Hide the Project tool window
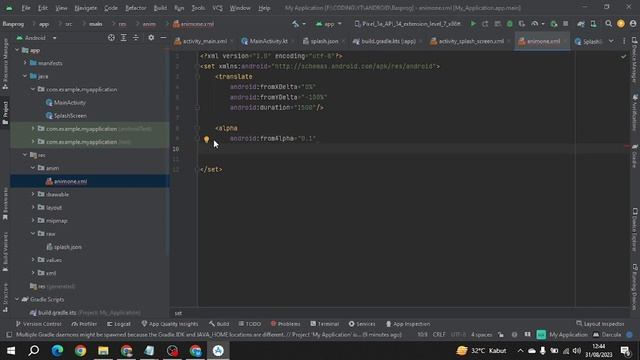Screen dimensions: 640x360 pos(163,38)
